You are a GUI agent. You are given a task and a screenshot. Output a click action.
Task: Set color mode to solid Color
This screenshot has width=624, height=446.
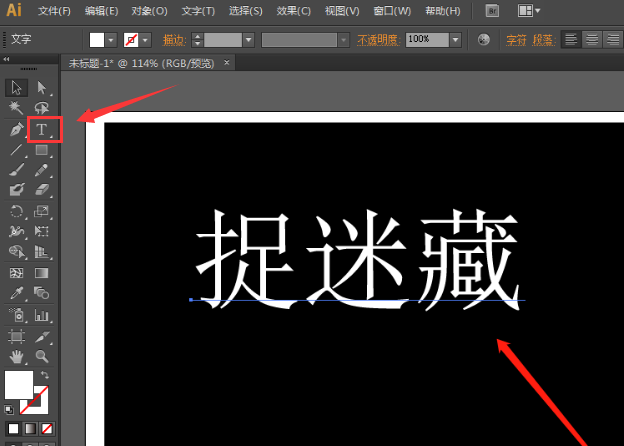(x=13, y=428)
